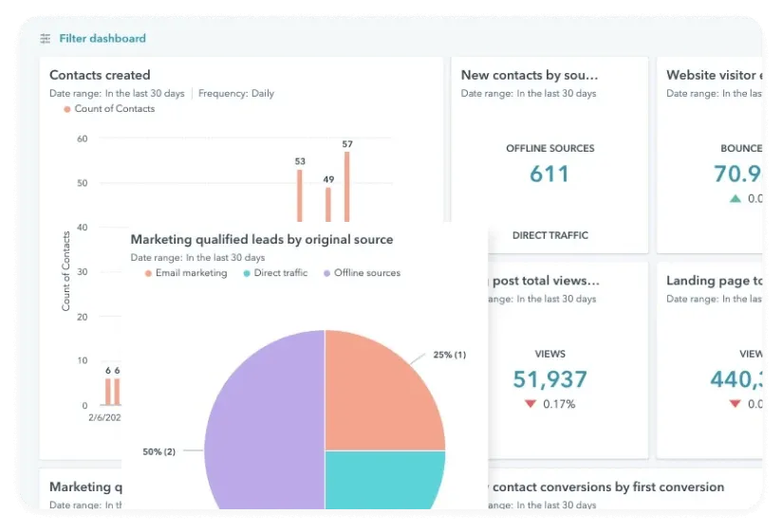Viewport: 782px width, 532px height.
Task: Click the Email marketing legend dot
Action: click(x=148, y=273)
